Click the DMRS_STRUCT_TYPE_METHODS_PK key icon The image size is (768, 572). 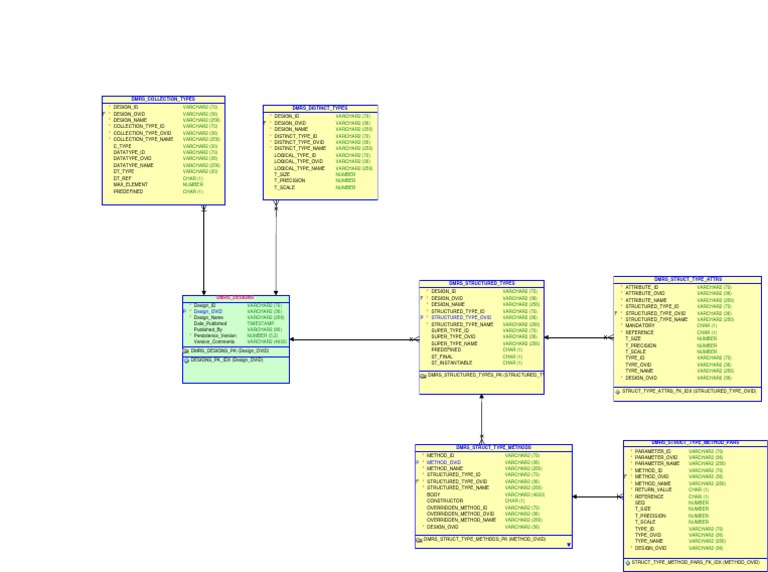[x=419, y=540]
